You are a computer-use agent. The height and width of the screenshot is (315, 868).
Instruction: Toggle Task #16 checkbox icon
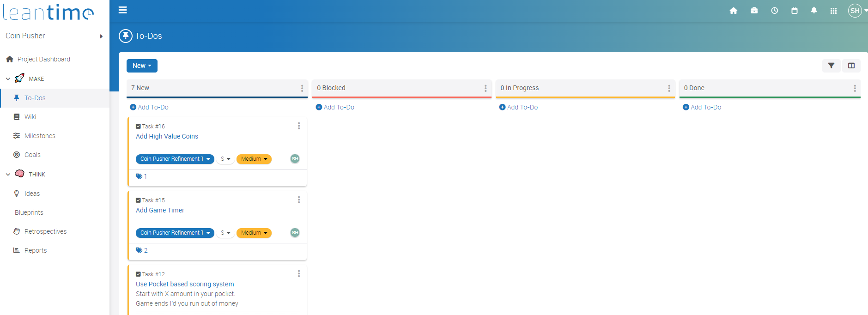(138, 126)
